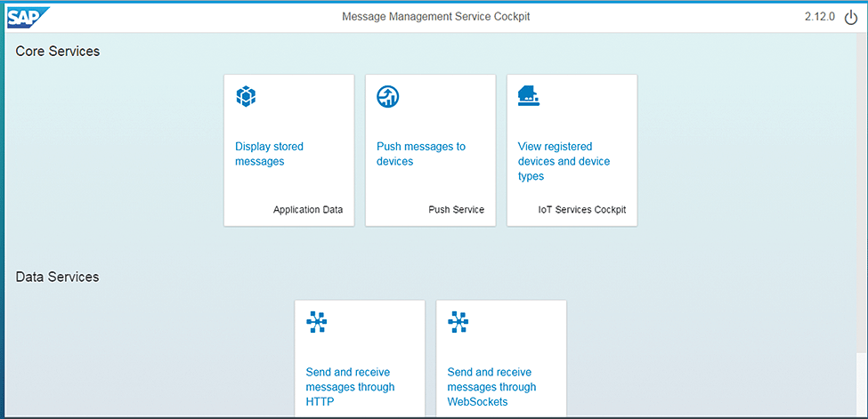Select the Data Services section heading
This screenshot has height=419, width=868.
pos(57,277)
